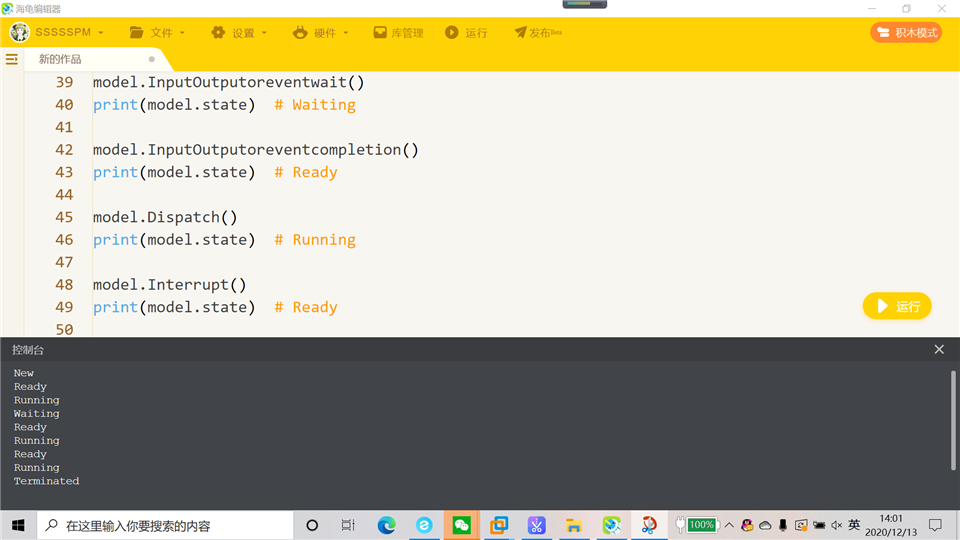Click line number 49
This screenshot has width=960, height=540.
64,307
